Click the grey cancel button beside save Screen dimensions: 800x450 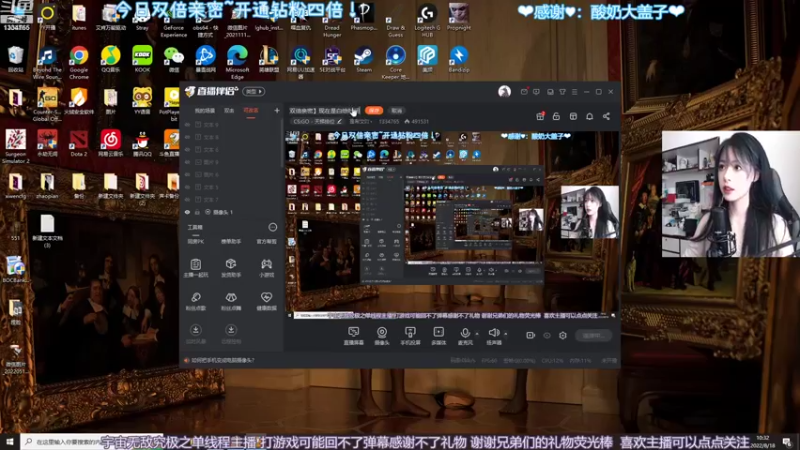[x=397, y=110]
